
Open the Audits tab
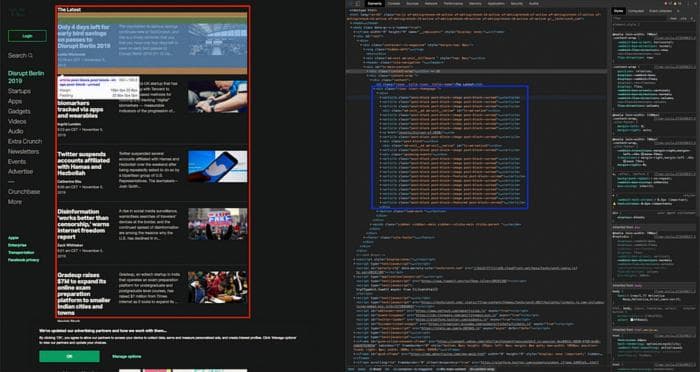[x=533, y=4]
